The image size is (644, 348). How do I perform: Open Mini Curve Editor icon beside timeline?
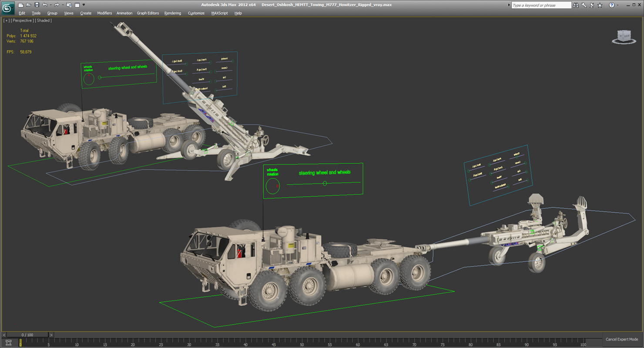[8, 343]
